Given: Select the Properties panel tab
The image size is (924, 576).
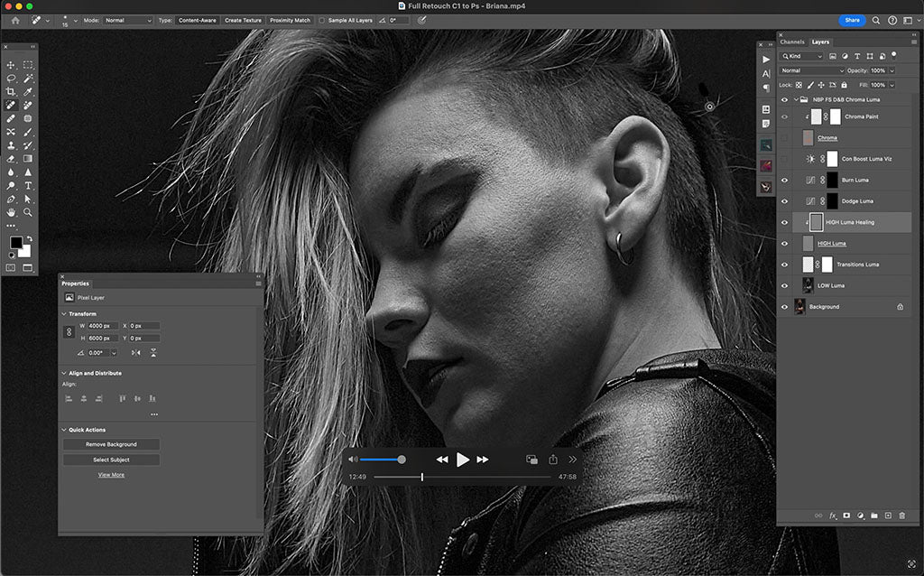Looking at the screenshot, I should pos(76,283).
